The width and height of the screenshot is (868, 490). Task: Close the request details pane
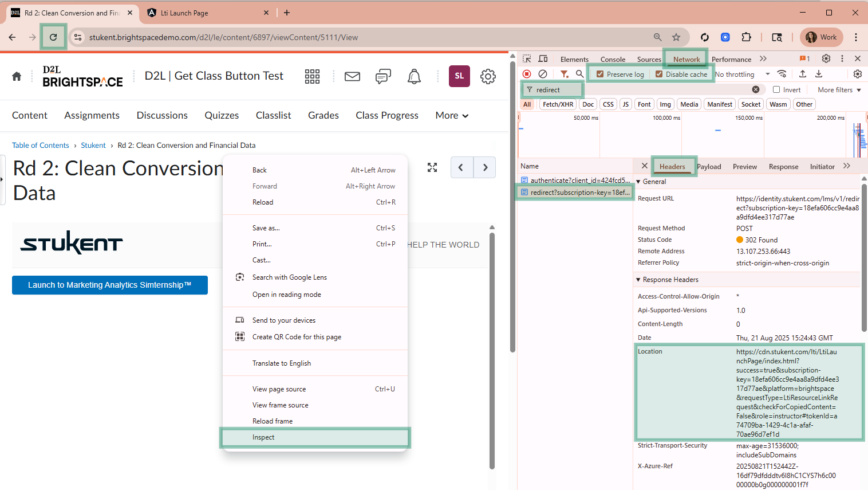pos(644,166)
